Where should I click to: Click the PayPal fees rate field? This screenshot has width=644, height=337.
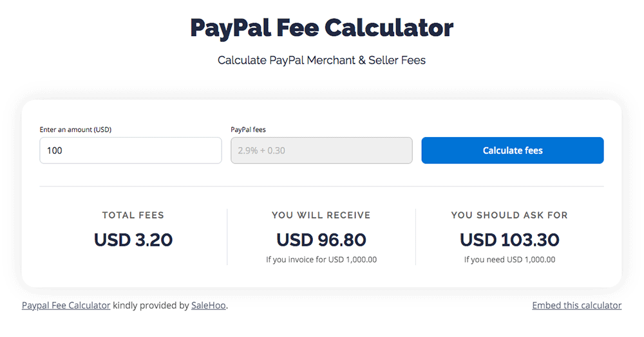(321, 150)
